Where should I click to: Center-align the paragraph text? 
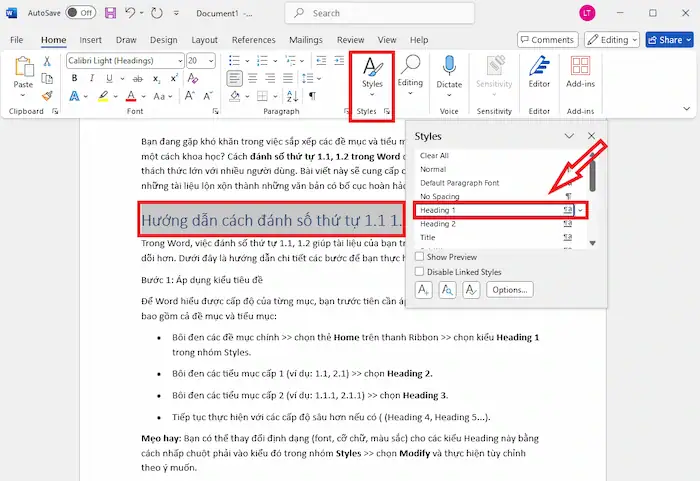(x=253, y=78)
